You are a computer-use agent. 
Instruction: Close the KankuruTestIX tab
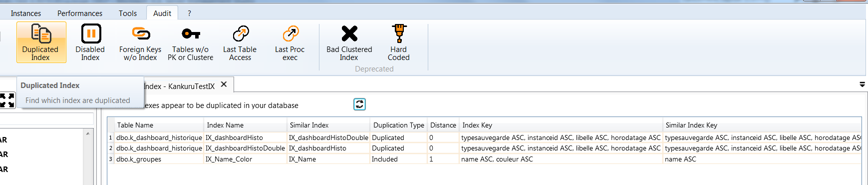coord(224,84)
